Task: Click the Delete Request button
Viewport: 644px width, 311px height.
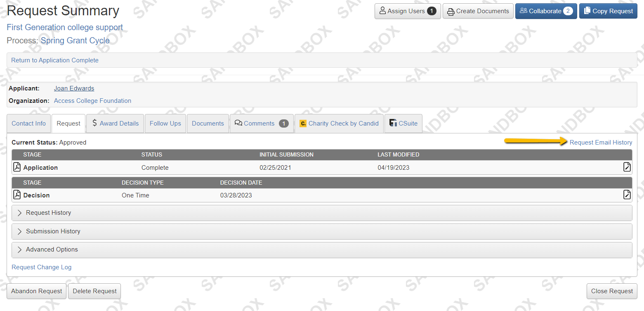Action: tap(94, 291)
